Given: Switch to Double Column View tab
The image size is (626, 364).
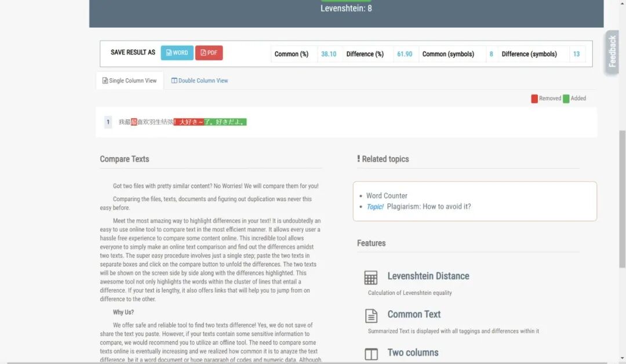Looking at the screenshot, I should pos(199,81).
